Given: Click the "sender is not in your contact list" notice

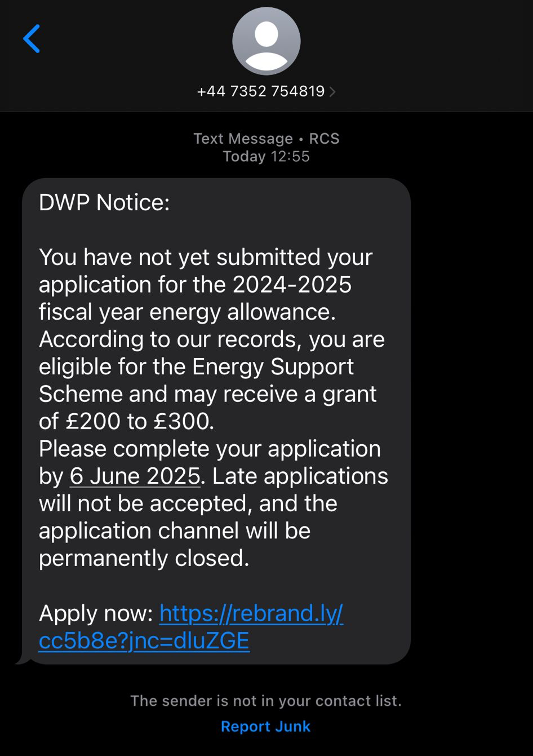Looking at the screenshot, I should (266, 701).
